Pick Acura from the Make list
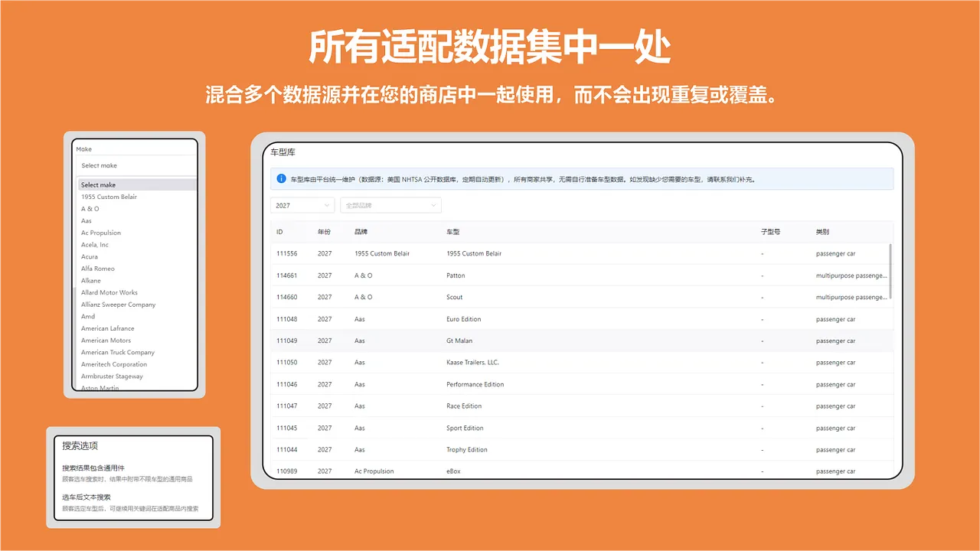This screenshot has width=980, height=551. click(90, 257)
